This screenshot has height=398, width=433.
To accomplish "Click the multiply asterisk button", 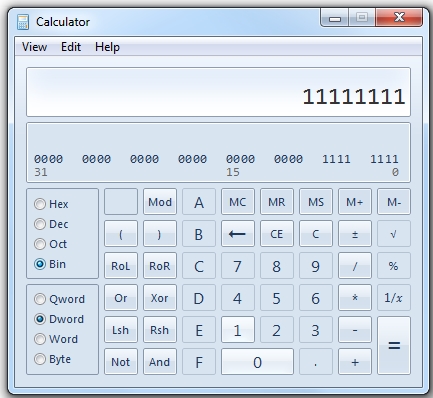I will coord(355,298).
